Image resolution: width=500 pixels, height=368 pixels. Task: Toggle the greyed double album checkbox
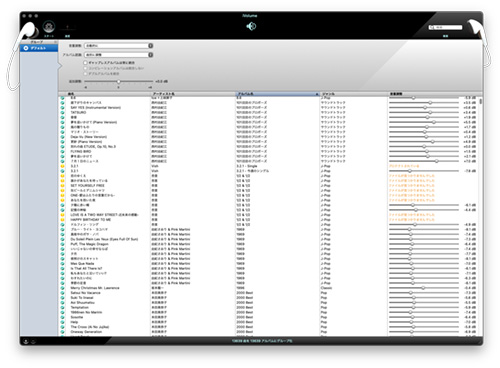pos(85,73)
